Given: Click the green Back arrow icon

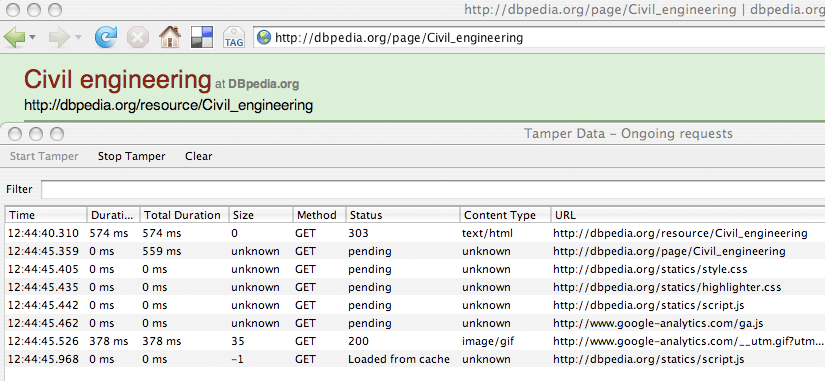Looking at the screenshot, I should click(x=14, y=37).
